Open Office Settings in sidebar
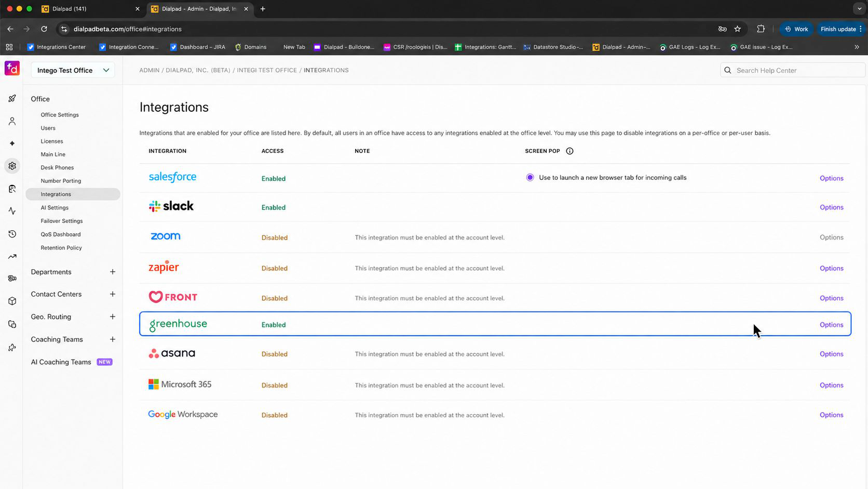The height and width of the screenshot is (489, 868). click(x=60, y=115)
